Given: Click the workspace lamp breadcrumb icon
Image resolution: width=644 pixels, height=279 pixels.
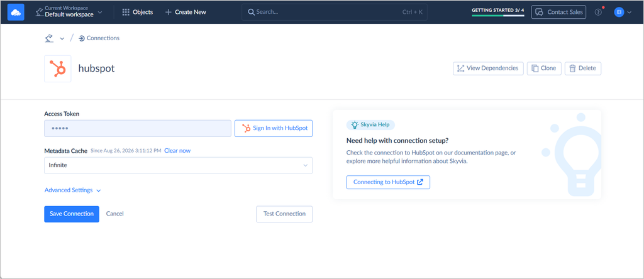Looking at the screenshot, I should 49,38.
